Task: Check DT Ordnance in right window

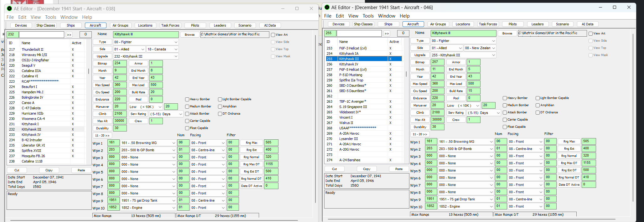Action: tap(538, 112)
